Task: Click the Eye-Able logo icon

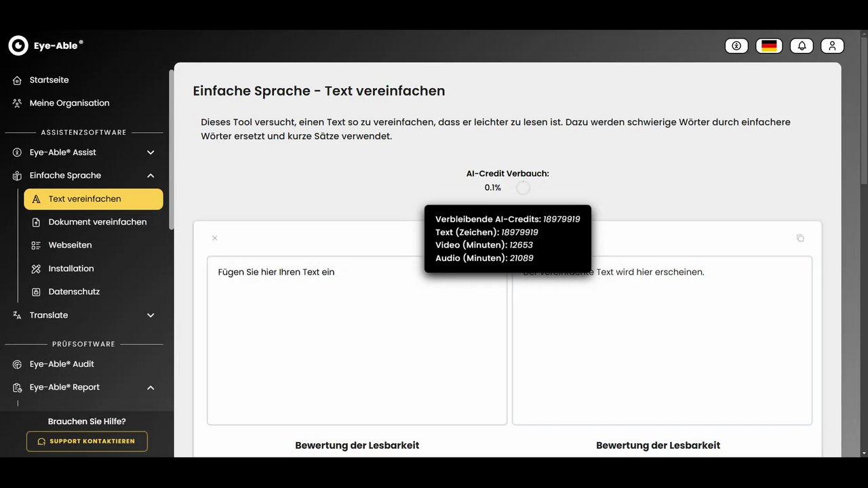Action: pos(18,45)
